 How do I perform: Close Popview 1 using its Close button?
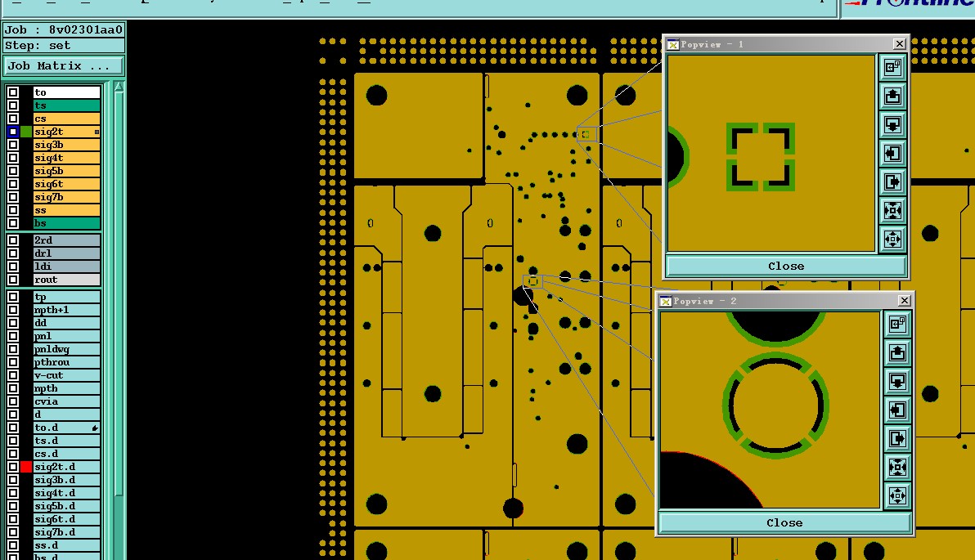pos(786,266)
